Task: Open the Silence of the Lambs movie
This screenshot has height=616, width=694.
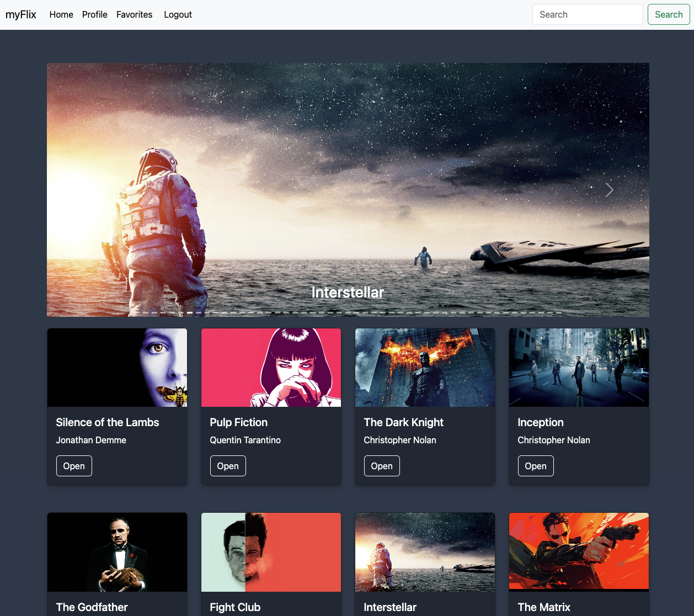Action: pyautogui.click(x=74, y=466)
